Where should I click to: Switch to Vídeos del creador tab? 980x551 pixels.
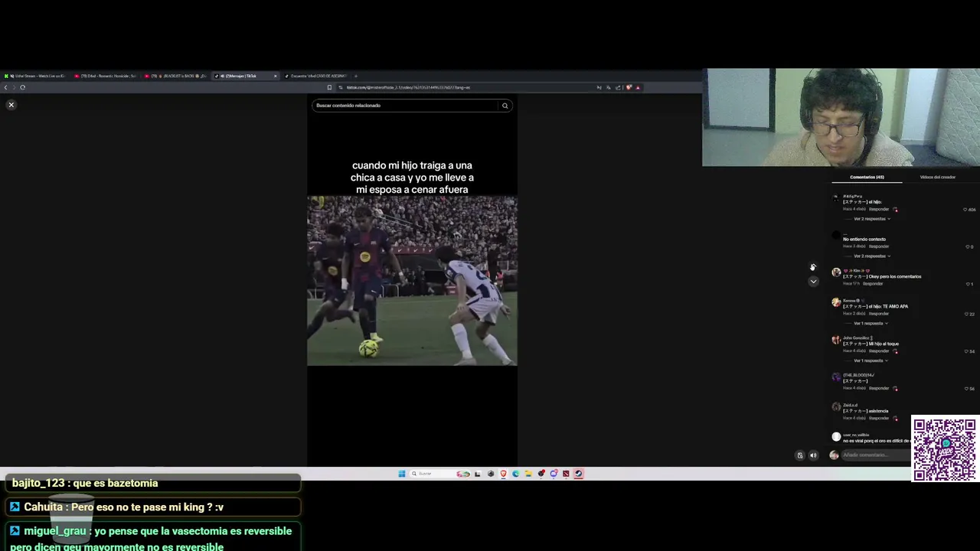[938, 177]
